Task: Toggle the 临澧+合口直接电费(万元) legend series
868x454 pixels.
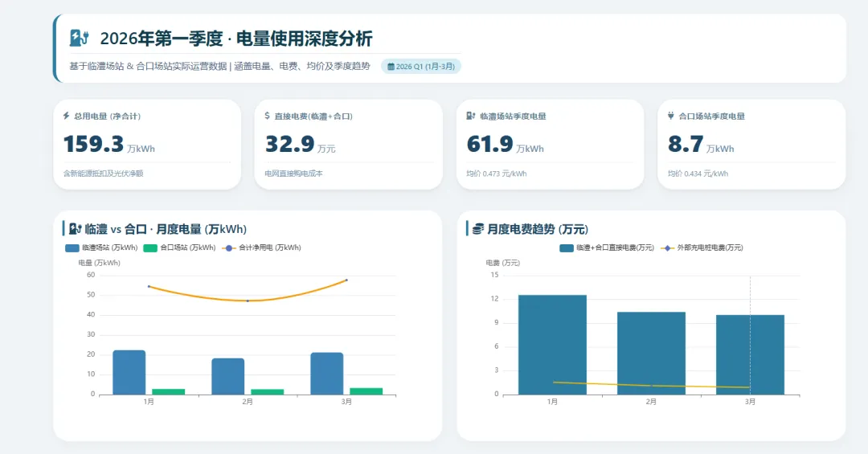Action: coord(607,248)
